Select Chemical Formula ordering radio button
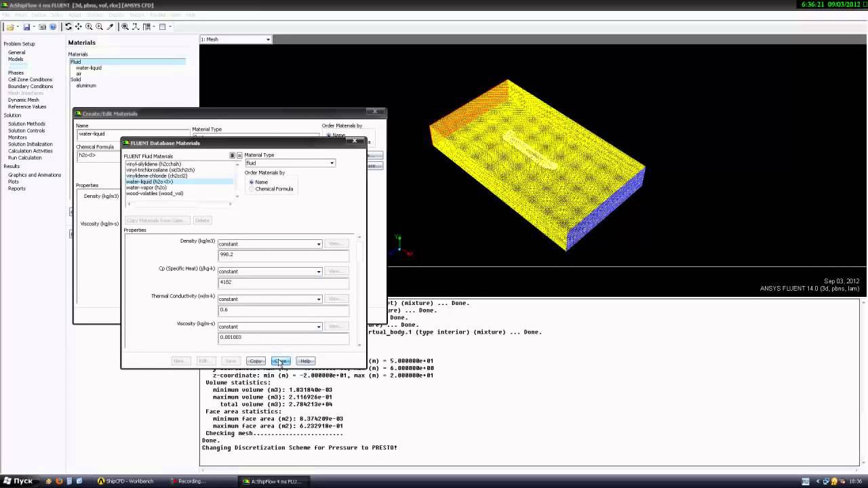 [x=252, y=189]
